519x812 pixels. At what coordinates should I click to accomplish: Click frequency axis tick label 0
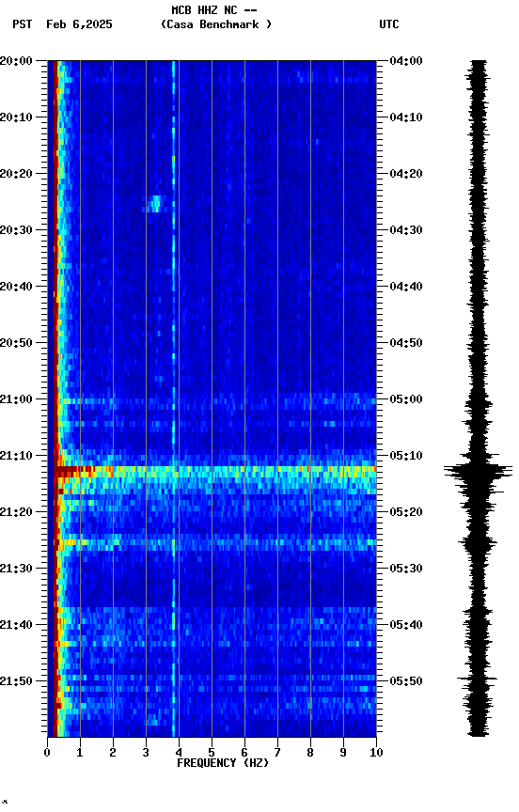(47, 753)
